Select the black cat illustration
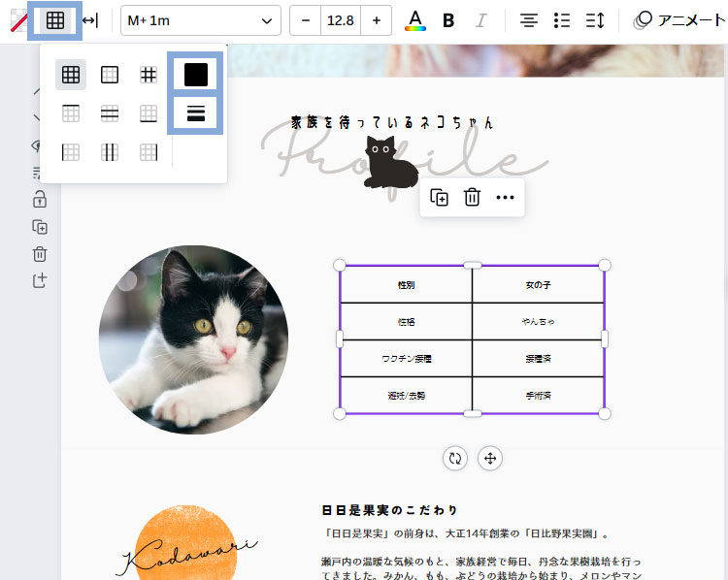728x580 pixels. tap(390, 162)
